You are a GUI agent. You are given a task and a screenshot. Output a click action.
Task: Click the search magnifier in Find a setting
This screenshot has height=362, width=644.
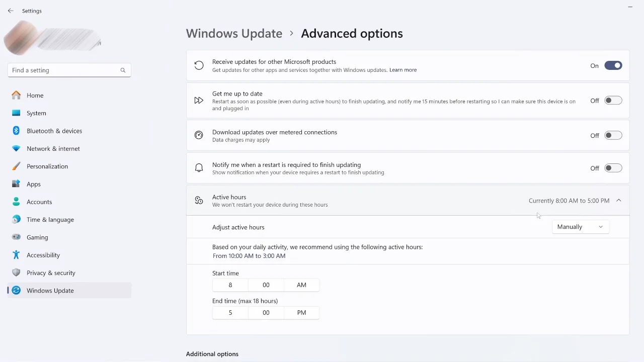click(123, 70)
